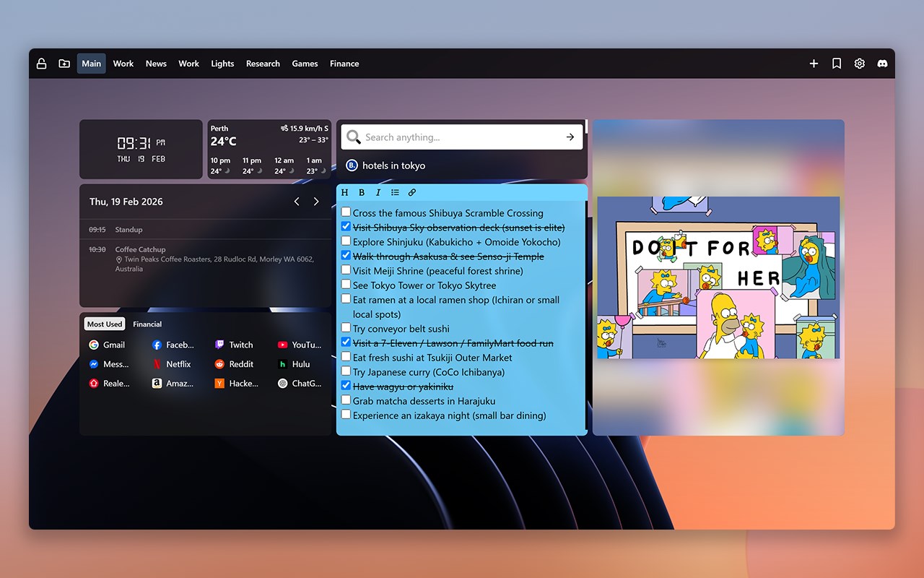Screen dimensions: 924x578
Task: Open the Twitch shortcut
Action: click(x=235, y=345)
